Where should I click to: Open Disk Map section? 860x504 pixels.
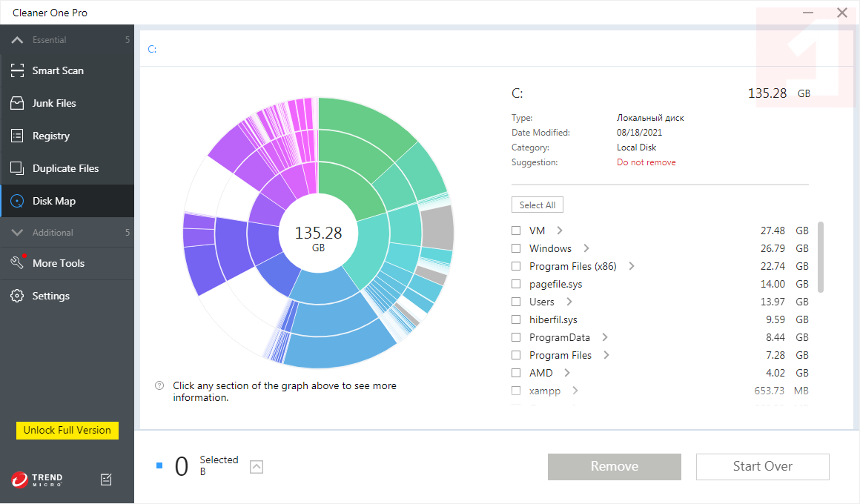[x=67, y=201]
